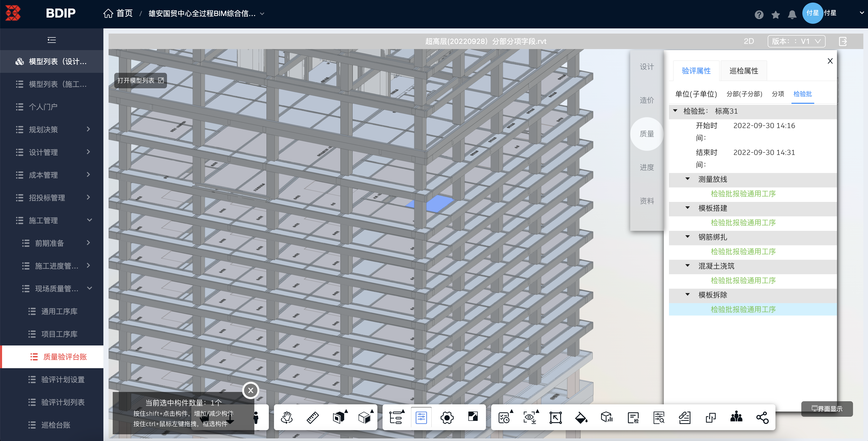Toggle the properties panel sliders icon
The image size is (868, 441).
(x=421, y=418)
